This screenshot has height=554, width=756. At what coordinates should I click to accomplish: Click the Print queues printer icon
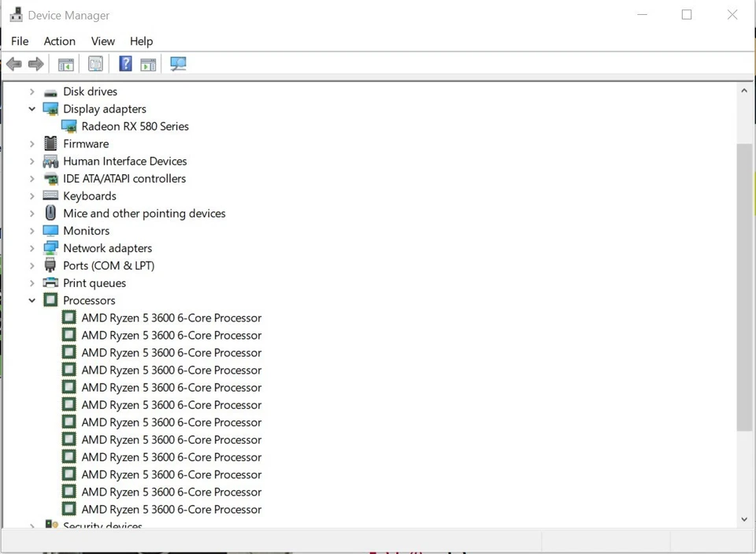50,282
